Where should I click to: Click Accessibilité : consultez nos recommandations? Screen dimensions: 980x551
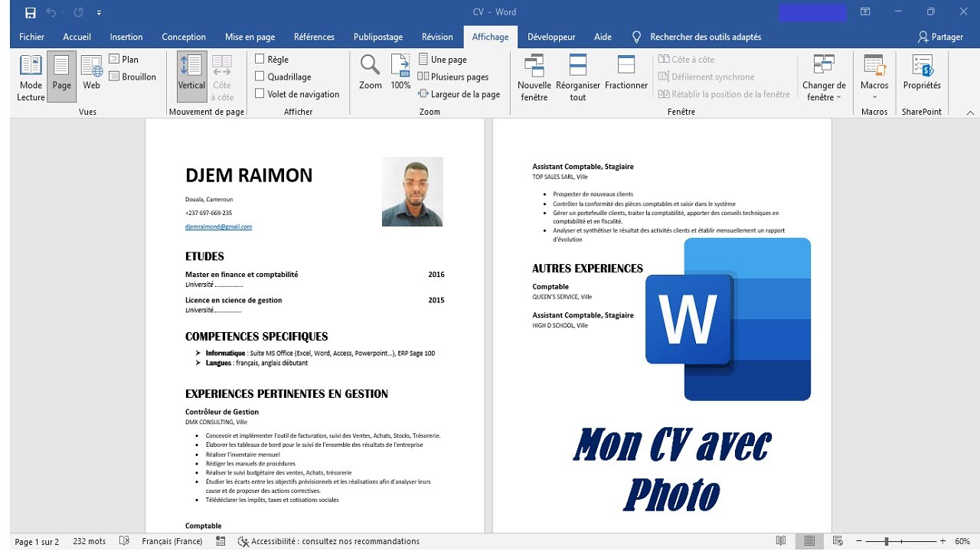(328, 541)
